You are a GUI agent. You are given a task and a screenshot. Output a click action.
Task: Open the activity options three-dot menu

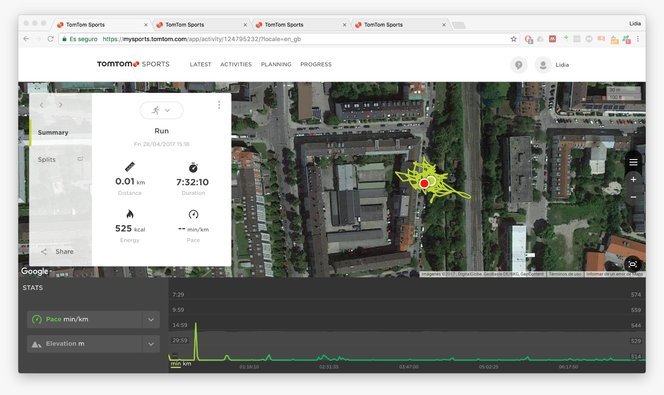tap(219, 105)
